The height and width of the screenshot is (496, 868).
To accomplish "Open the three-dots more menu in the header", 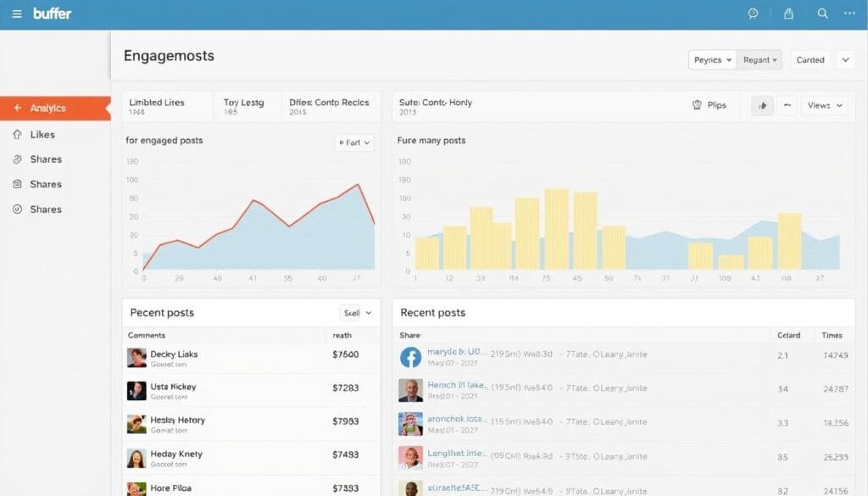I will (849, 14).
